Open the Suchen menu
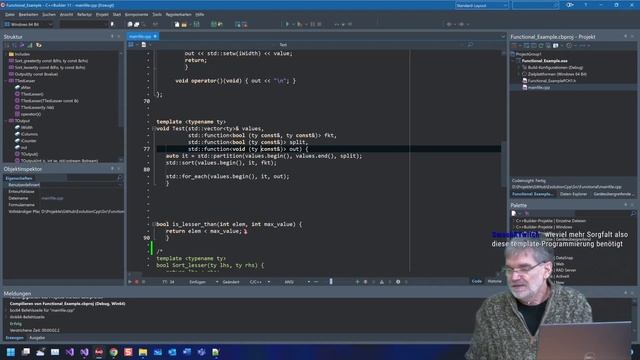The image size is (640, 360). click(x=49, y=14)
